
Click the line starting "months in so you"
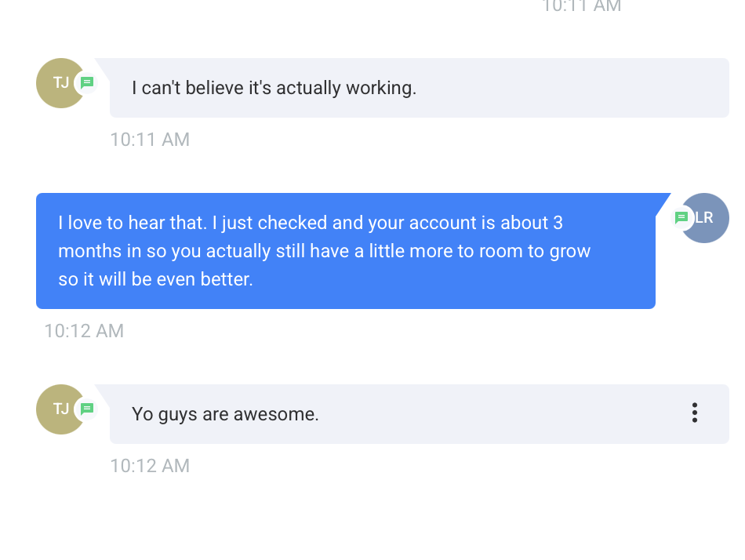(x=324, y=251)
